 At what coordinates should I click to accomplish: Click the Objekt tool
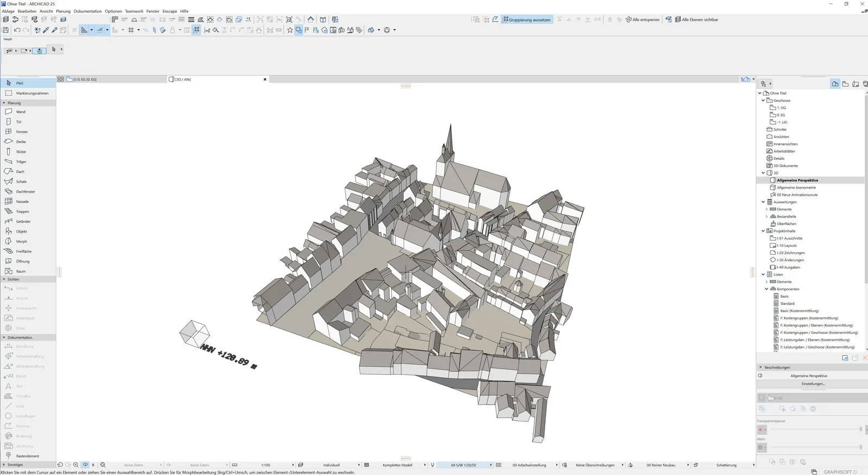[x=28, y=232]
